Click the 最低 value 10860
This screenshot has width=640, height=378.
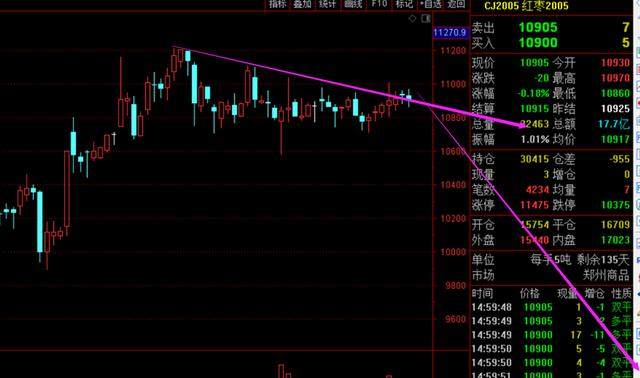click(x=616, y=93)
